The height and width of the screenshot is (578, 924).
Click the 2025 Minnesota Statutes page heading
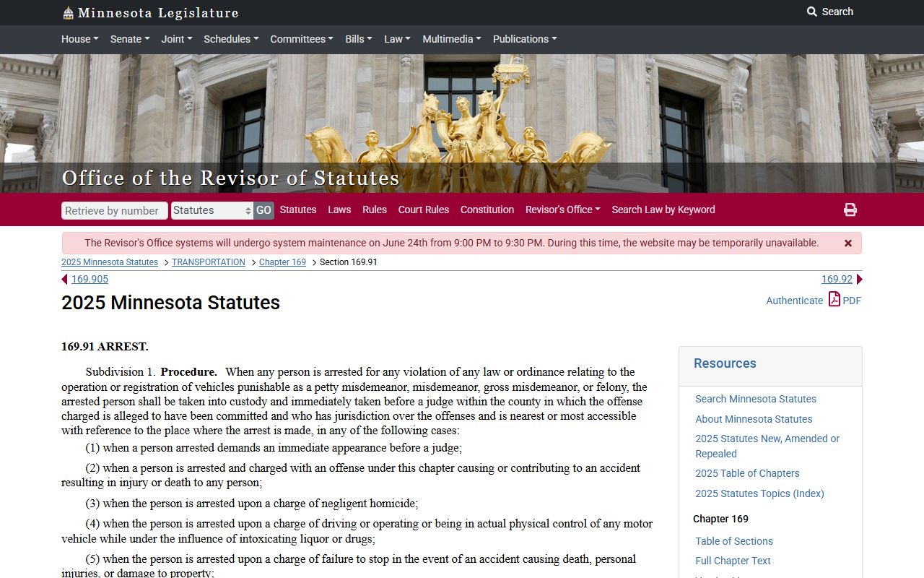click(170, 303)
